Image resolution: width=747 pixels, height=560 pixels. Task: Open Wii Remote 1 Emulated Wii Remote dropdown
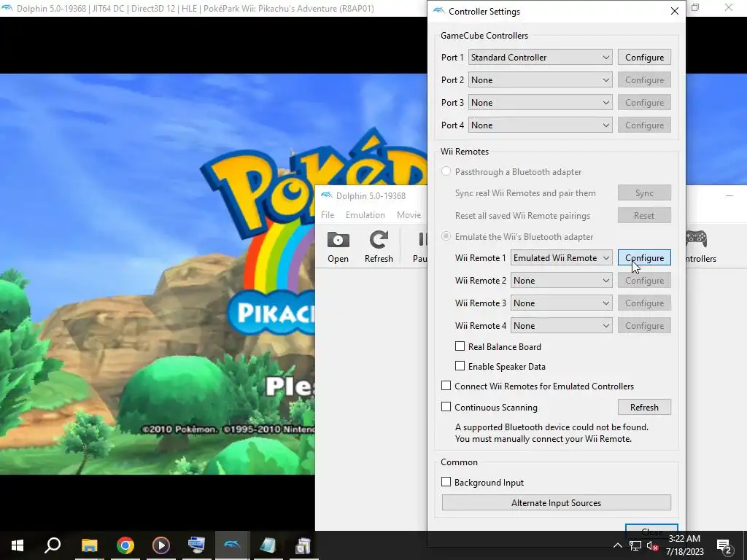coord(561,257)
